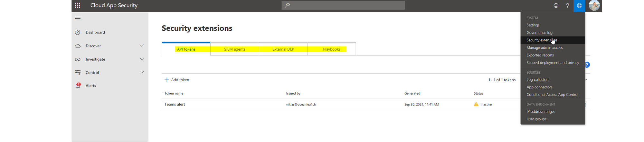Click the blue help circle icon
This screenshot has height=142, width=644.
[x=587, y=65]
